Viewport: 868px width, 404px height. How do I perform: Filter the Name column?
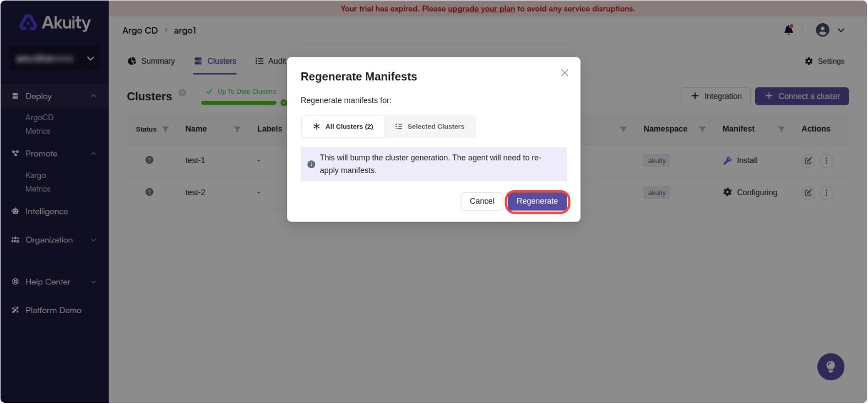(x=237, y=129)
